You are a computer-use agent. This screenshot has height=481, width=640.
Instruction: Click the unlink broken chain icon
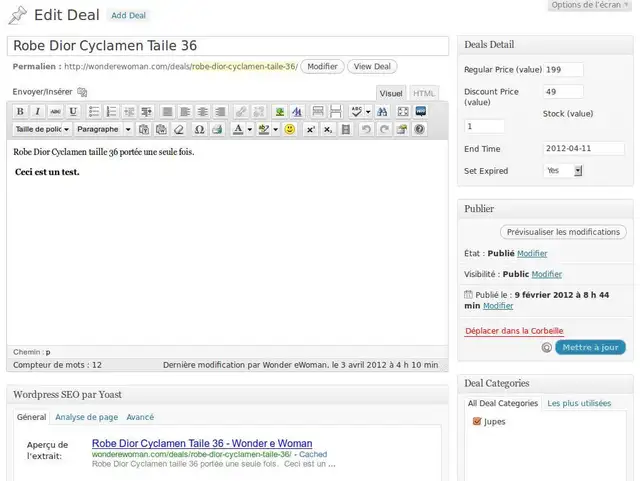point(258,111)
